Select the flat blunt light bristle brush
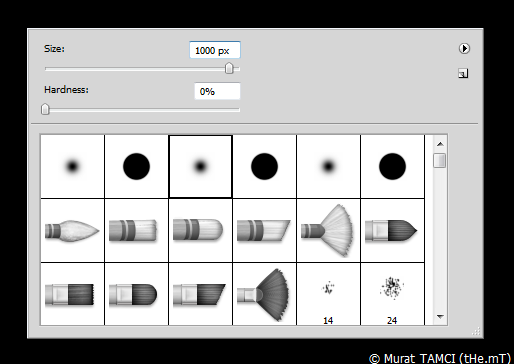Viewport: 514px width, 364px height. [x=136, y=230]
